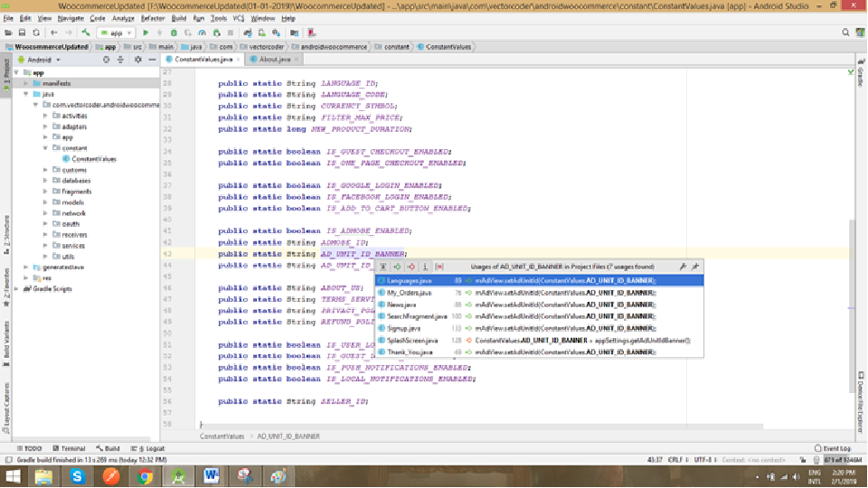Open Project panel settings gear
Viewport: 868px width, 488px height.
click(x=137, y=60)
